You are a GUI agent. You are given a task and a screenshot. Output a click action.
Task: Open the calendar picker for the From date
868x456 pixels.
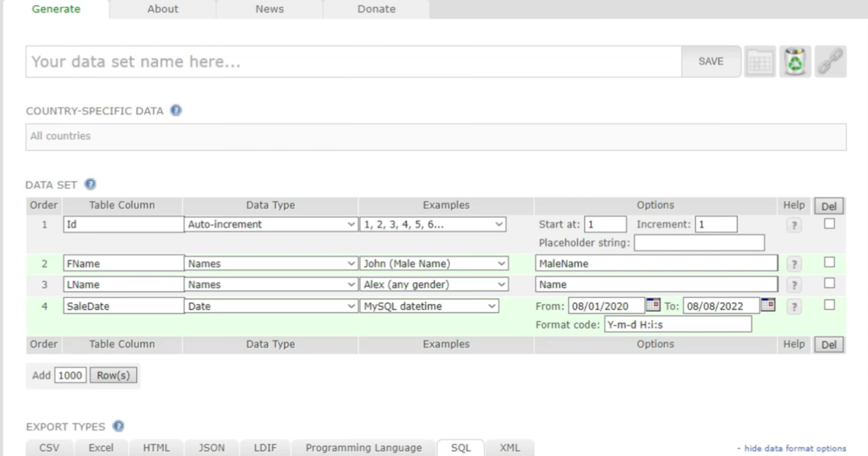point(653,305)
